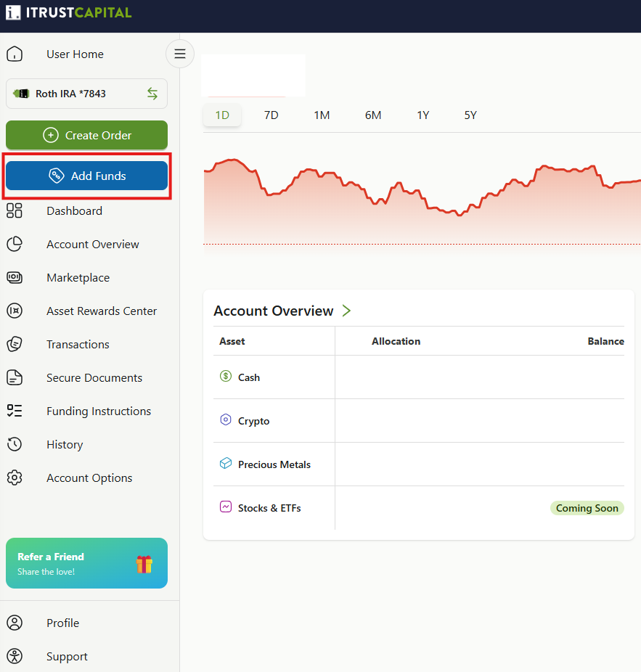Select the 7D chart range tab

click(271, 115)
